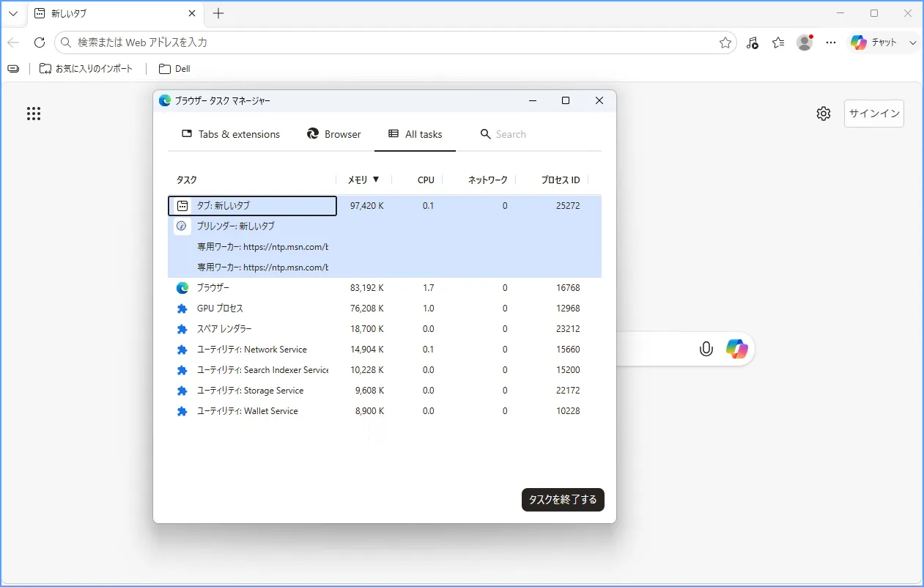
Task: Click the puzzle icon beside Search Indexer Service
Action: coord(182,370)
